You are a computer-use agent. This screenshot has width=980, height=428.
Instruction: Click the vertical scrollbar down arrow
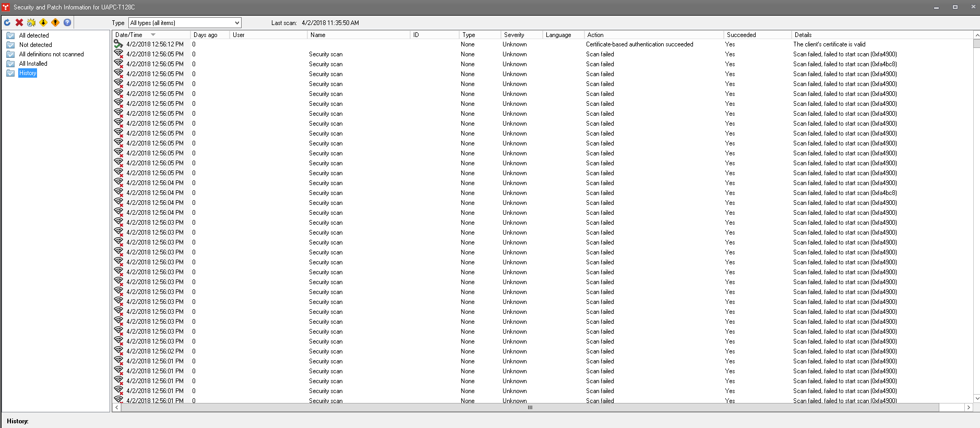coord(976,399)
